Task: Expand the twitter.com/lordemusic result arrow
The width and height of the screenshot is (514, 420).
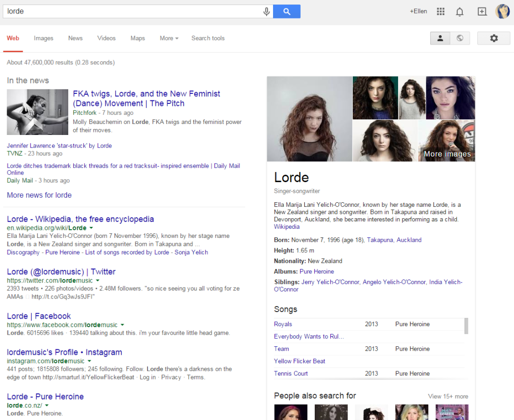Action: (x=97, y=281)
